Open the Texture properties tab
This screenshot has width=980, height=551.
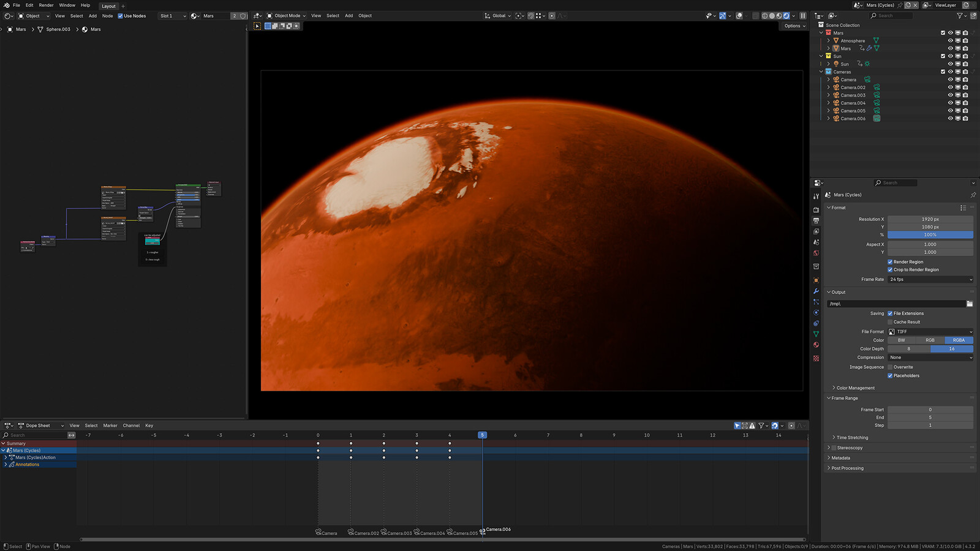tap(816, 358)
